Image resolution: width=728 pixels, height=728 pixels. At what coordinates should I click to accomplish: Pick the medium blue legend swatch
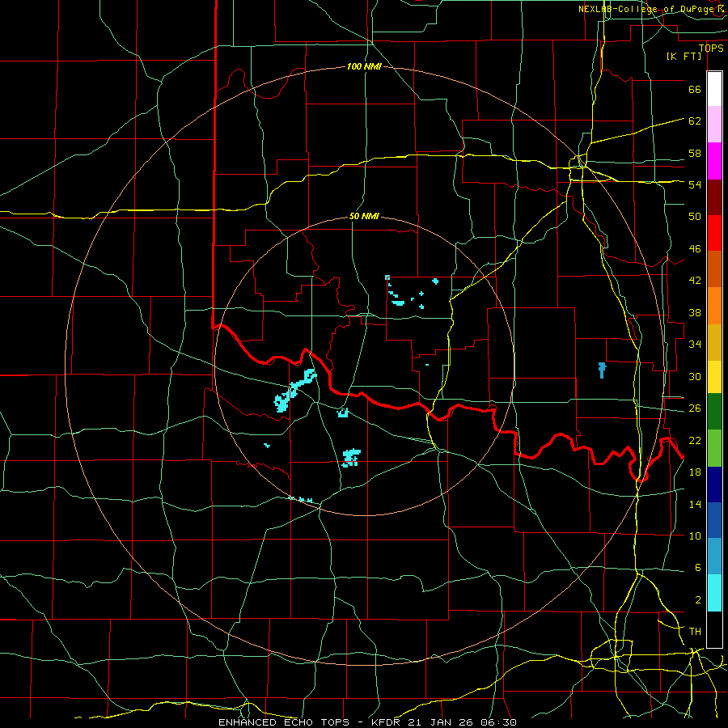(714, 520)
